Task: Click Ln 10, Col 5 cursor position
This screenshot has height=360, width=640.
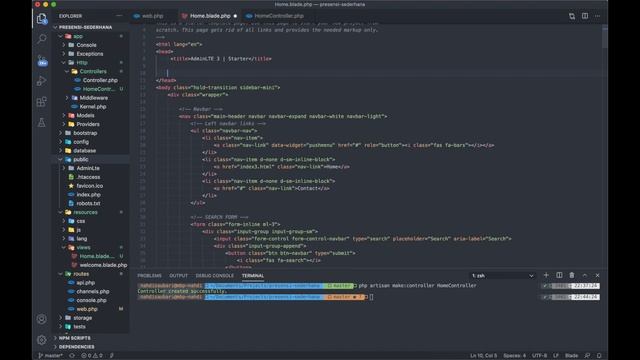Action: (483, 356)
